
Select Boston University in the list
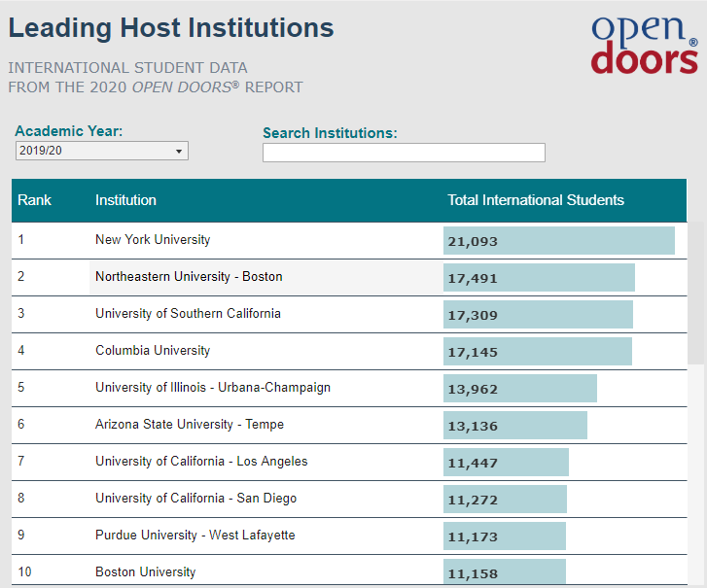coord(145,572)
